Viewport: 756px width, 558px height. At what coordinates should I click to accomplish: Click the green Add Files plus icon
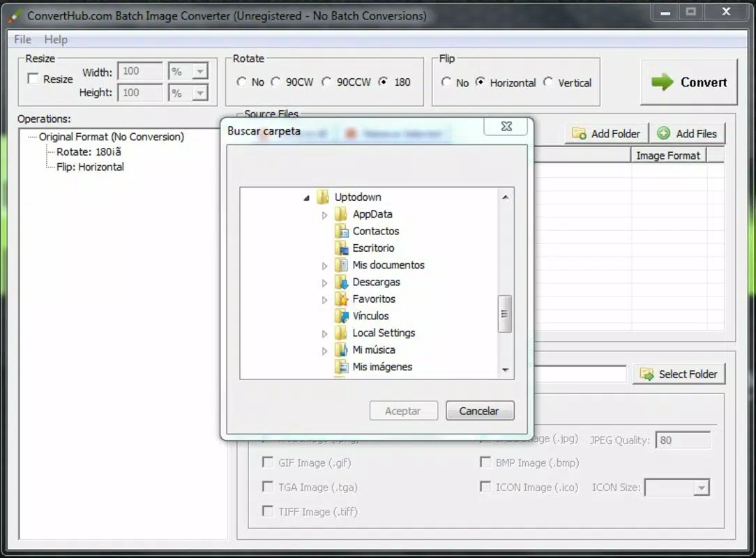point(663,133)
